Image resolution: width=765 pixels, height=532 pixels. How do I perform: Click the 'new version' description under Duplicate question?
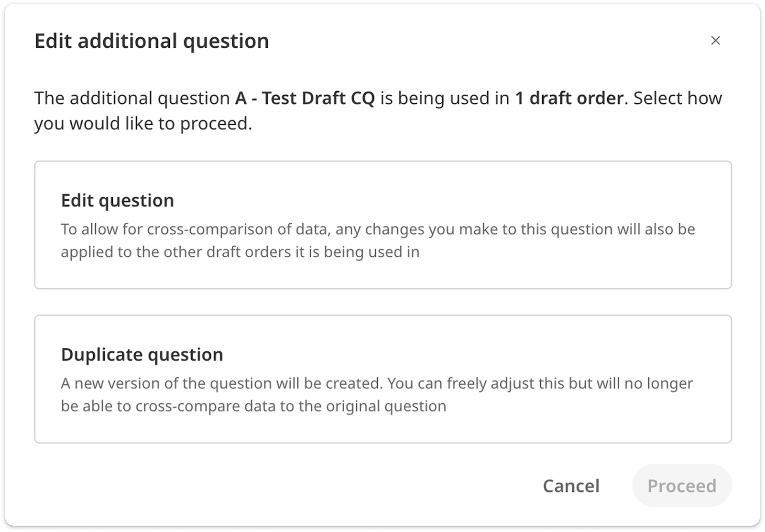pyautogui.click(x=377, y=395)
